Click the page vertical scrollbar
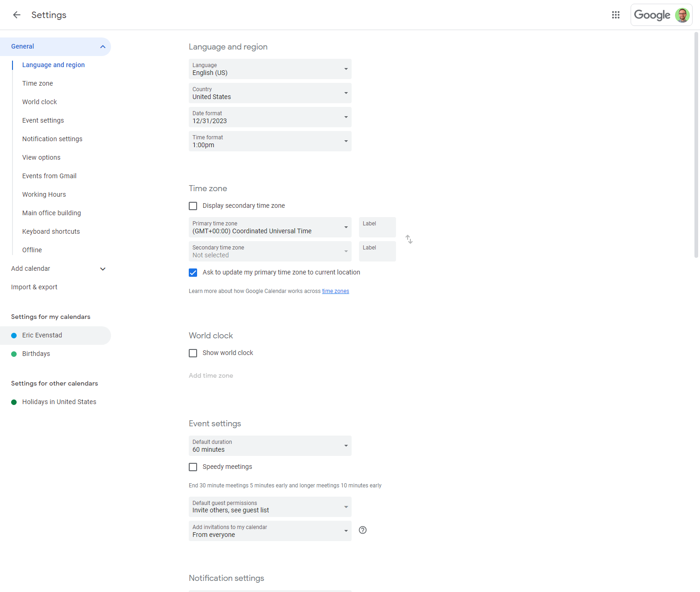Viewport: 700px width, 592px height. 696,145
